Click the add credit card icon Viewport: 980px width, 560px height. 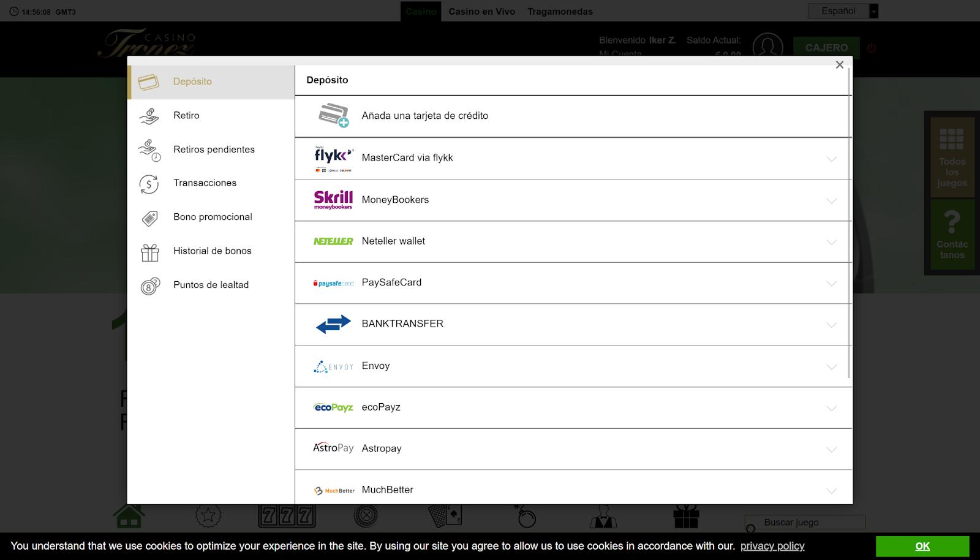[334, 115]
